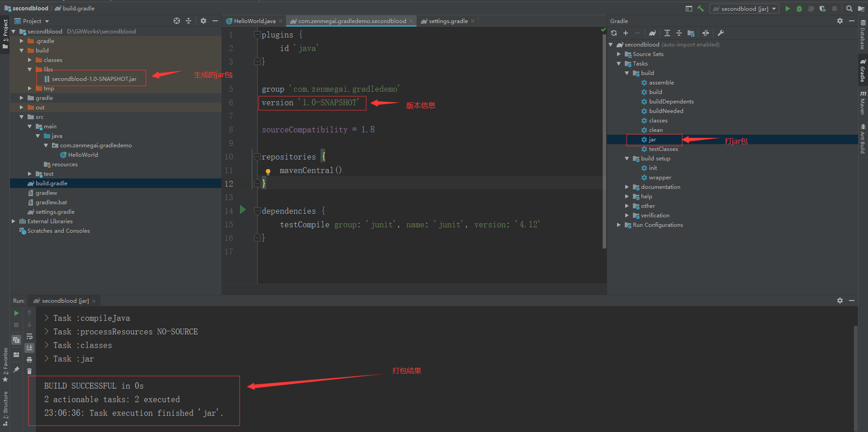Expand Source Sets in the Gradle panel
Viewport: 868px width, 432px height.
click(x=619, y=54)
